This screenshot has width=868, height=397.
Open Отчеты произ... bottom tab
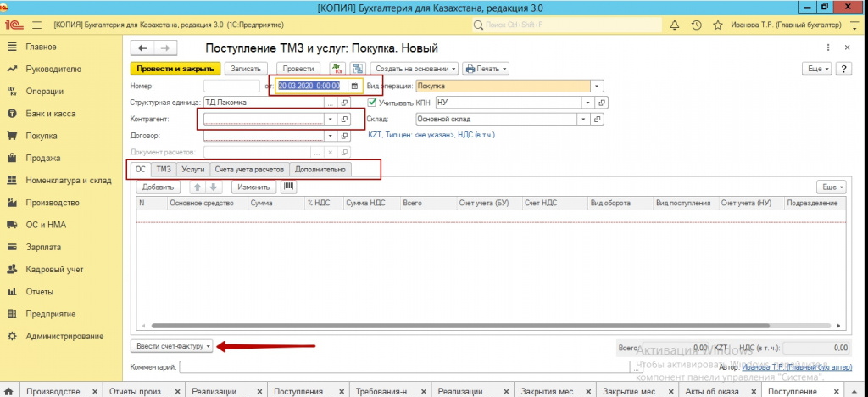138,390
